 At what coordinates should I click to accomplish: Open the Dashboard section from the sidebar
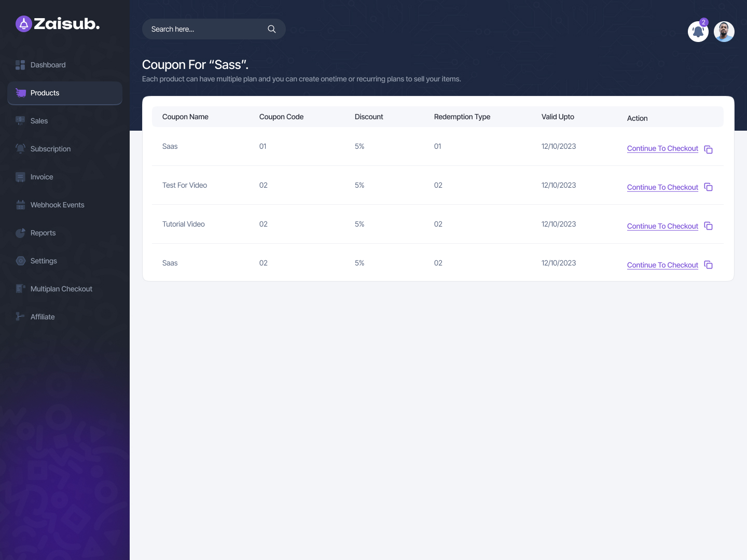click(21, 65)
